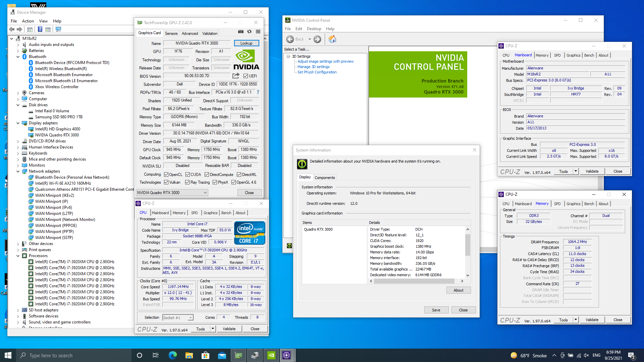Open Desktop menu in NVIDIA Control Panel

pos(314,29)
